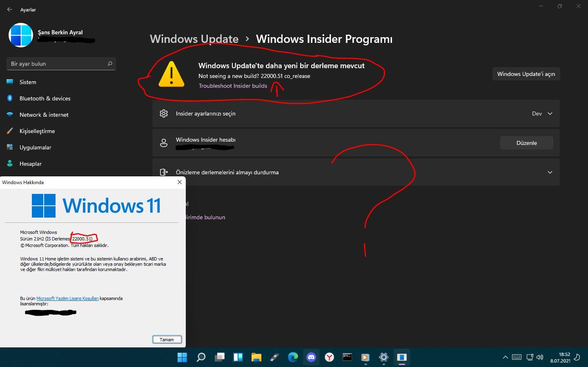Close the Windows Hakkında dialog
Viewport: 588px width, 367px height.
tap(179, 182)
